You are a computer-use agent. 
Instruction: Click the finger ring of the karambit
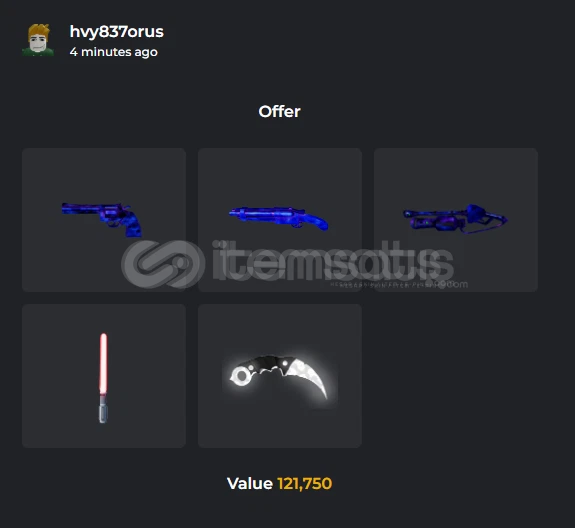pos(241,375)
